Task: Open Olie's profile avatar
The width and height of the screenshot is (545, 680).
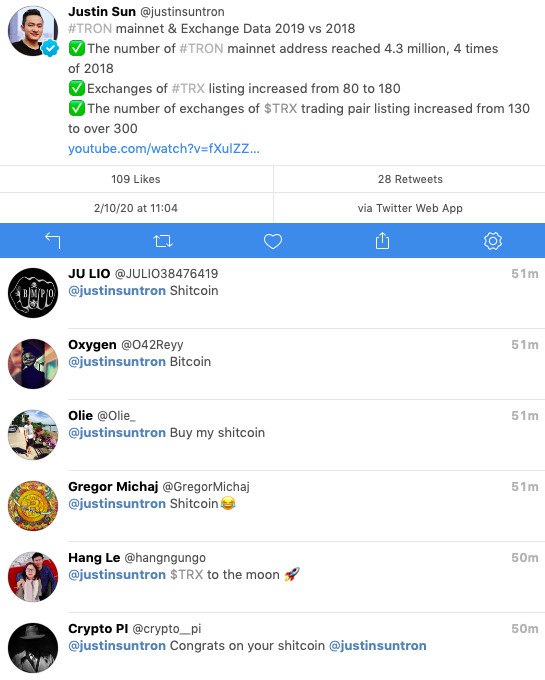Action: click(x=33, y=435)
